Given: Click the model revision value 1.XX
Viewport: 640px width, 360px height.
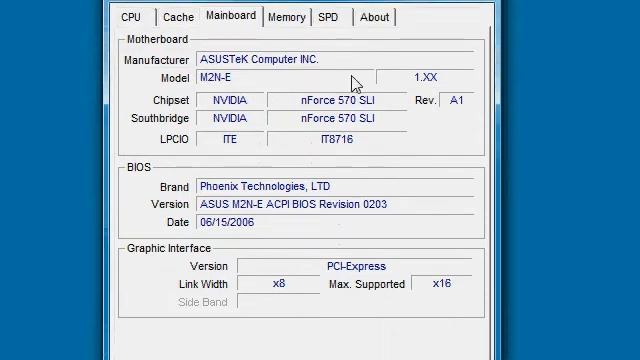Looking at the screenshot, I should coord(425,78).
